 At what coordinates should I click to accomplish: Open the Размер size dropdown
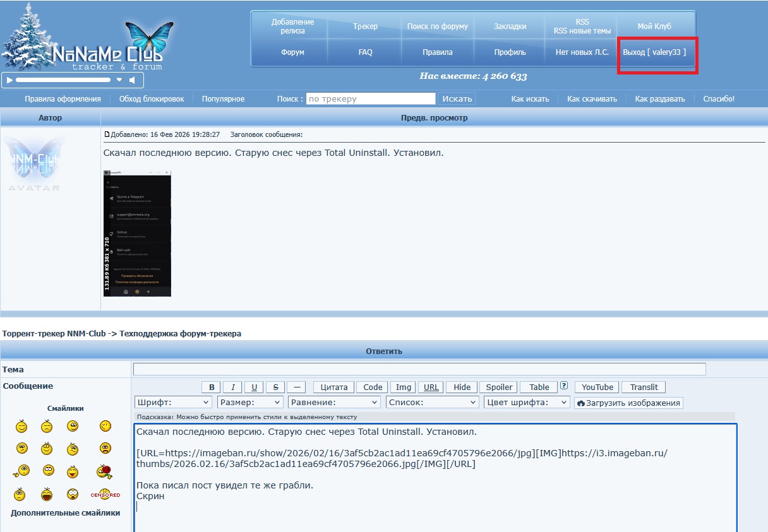pyautogui.click(x=250, y=403)
